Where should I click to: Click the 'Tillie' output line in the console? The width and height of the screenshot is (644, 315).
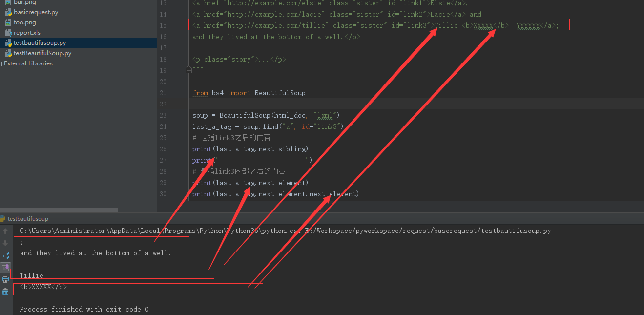(x=31, y=275)
